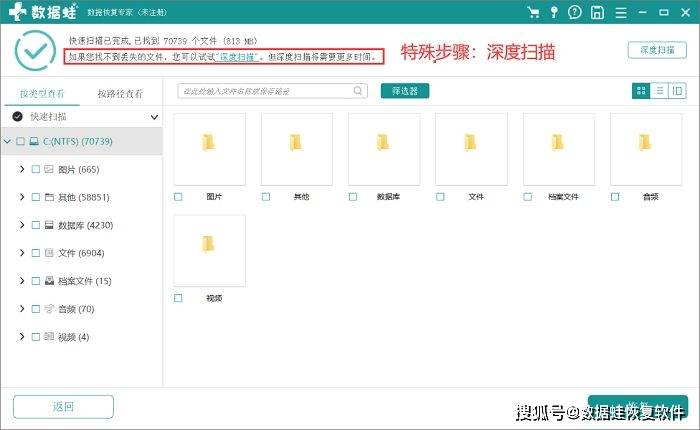Select the 按类型查看 tab
The image size is (700, 430).
40,93
